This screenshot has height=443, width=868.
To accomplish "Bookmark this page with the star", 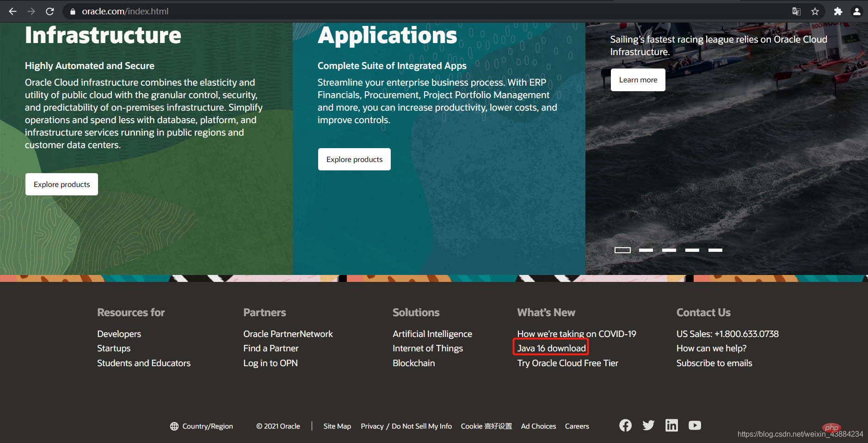I will point(815,12).
